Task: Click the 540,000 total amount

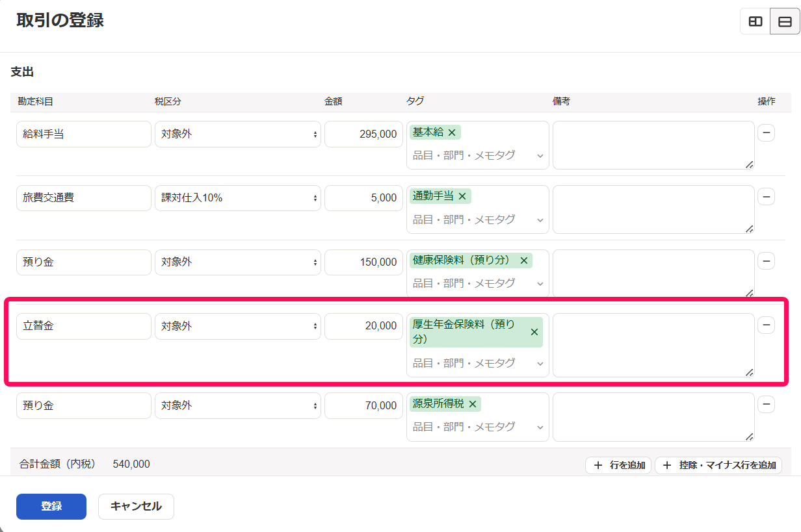Action: coord(131,464)
